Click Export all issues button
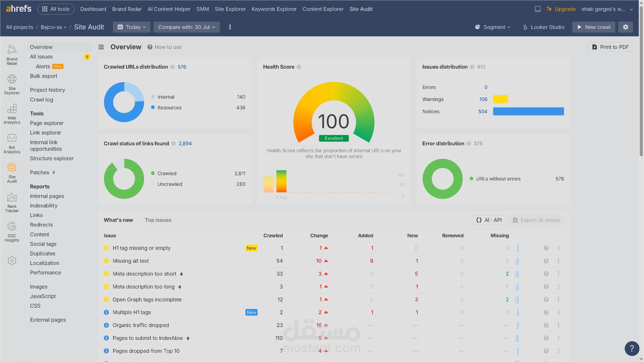 coord(536,220)
